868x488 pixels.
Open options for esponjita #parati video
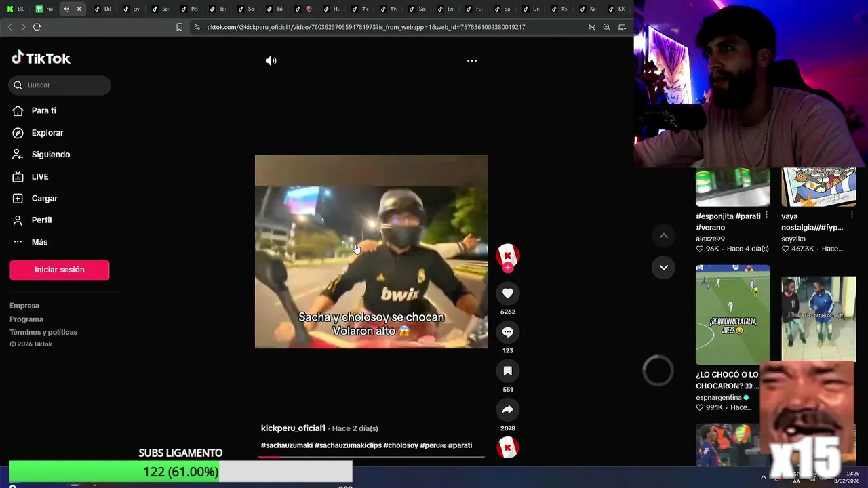click(766, 216)
